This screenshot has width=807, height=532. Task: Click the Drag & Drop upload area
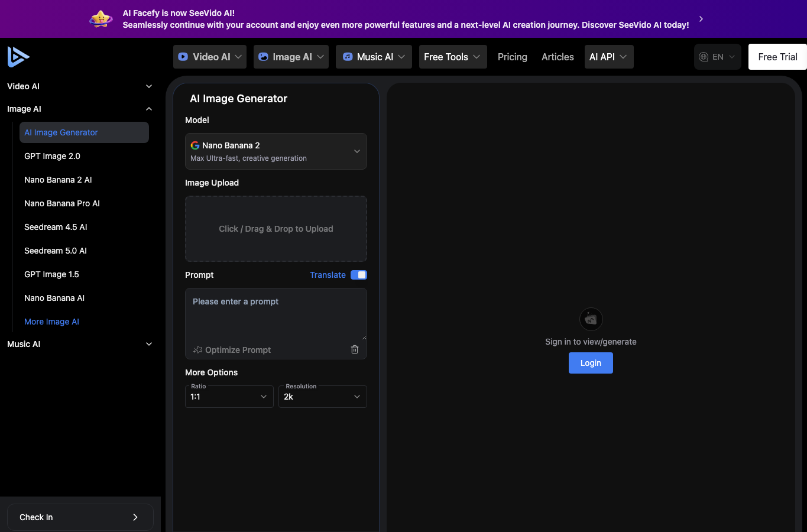click(276, 229)
